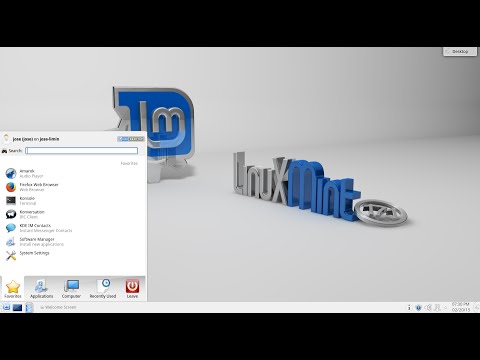Click the show desktop icon in taskbar
Image resolution: width=480 pixels, height=360 pixels.
[17, 307]
